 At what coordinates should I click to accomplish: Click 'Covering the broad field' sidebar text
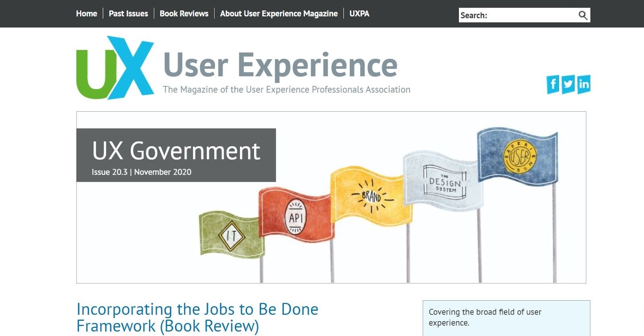pyautogui.click(x=485, y=317)
